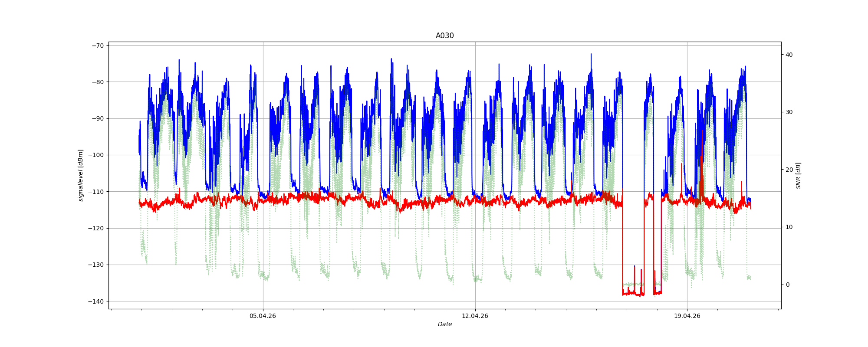868x347 pixels.
Task: Click the -130 tick on left axis
Action: point(96,265)
